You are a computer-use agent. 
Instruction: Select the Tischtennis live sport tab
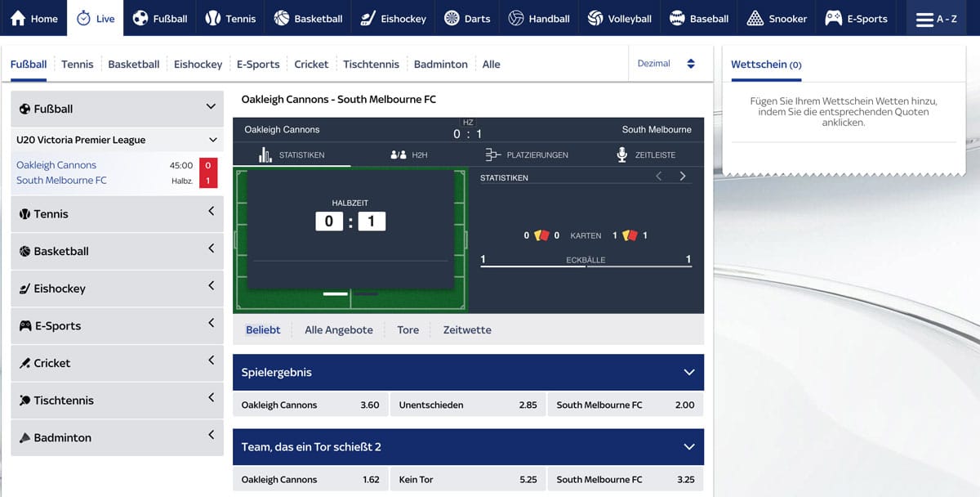[371, 64]
